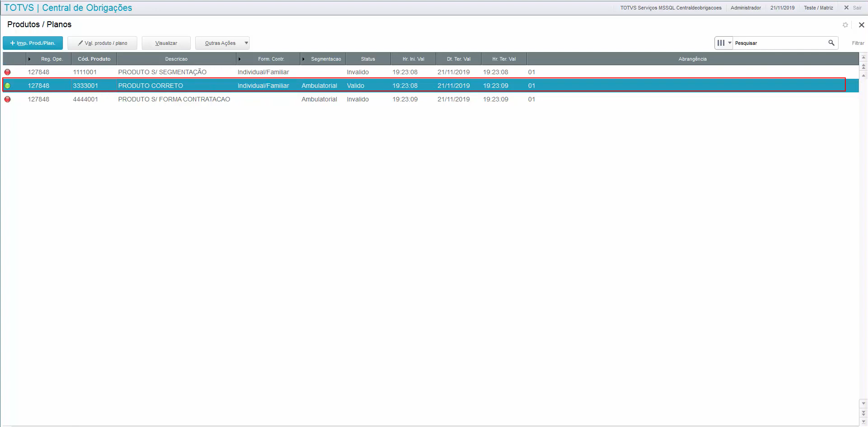Click the Filtrar link
The width and height of the screenshot is (868, 427).
click(x=858, y=43)
